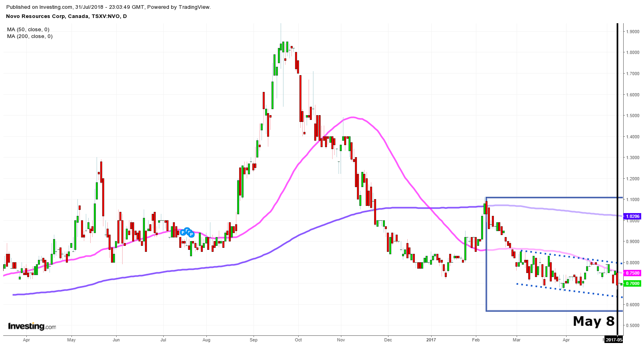Click the Novo Resources Corp symbol title
The height and width of the screenshot is (345, 644).
66,16
